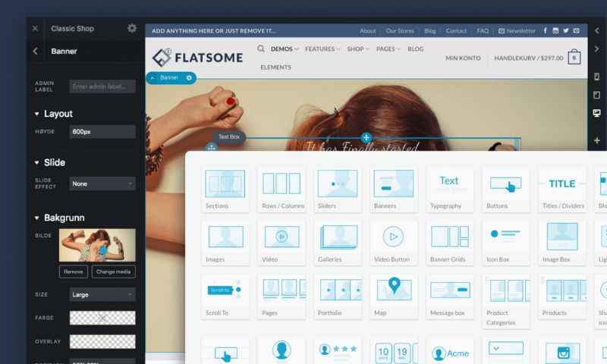Click the Change media button
Viewport: 607px width, 364px height.
coord(113,271)
